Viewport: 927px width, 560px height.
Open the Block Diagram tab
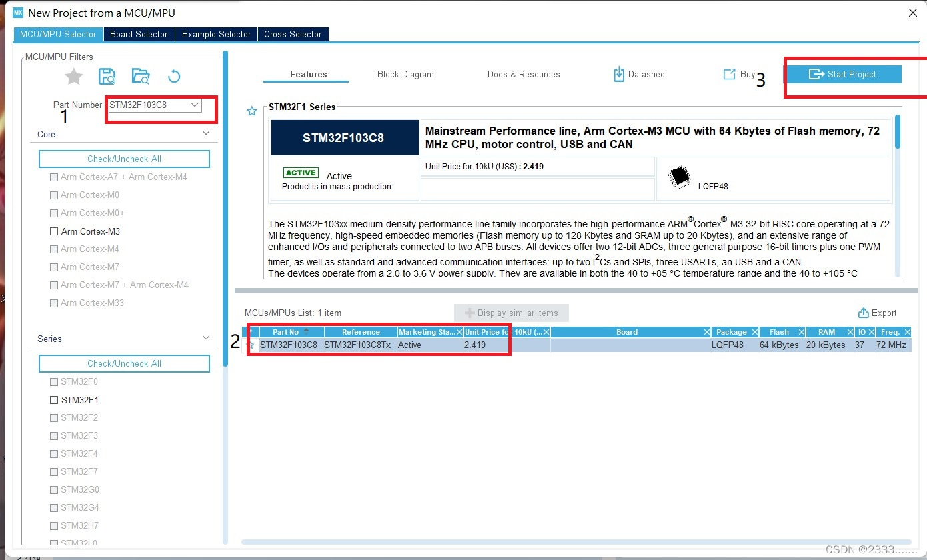tap(405, 74)
